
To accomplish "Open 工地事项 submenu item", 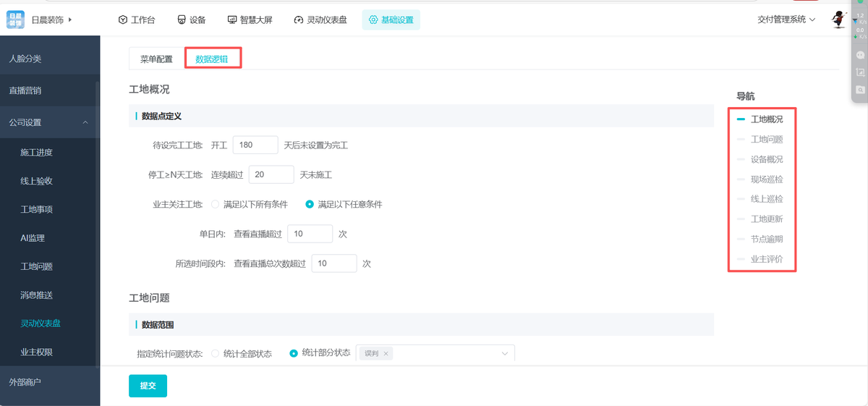I will 50,209.
